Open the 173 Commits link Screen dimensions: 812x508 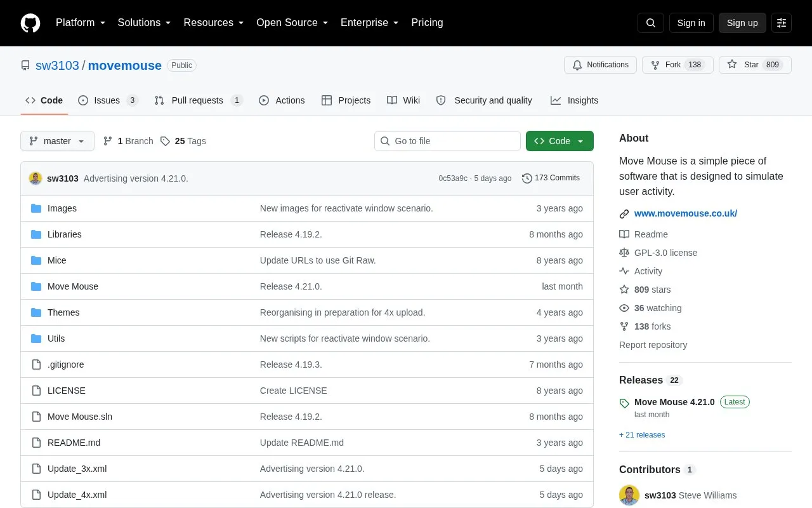click(551, 178)
